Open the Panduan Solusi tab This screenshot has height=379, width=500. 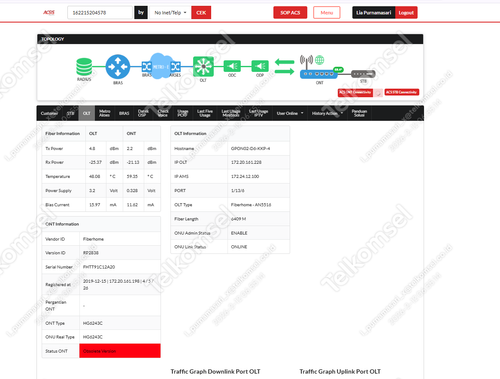tap(359, 113)
